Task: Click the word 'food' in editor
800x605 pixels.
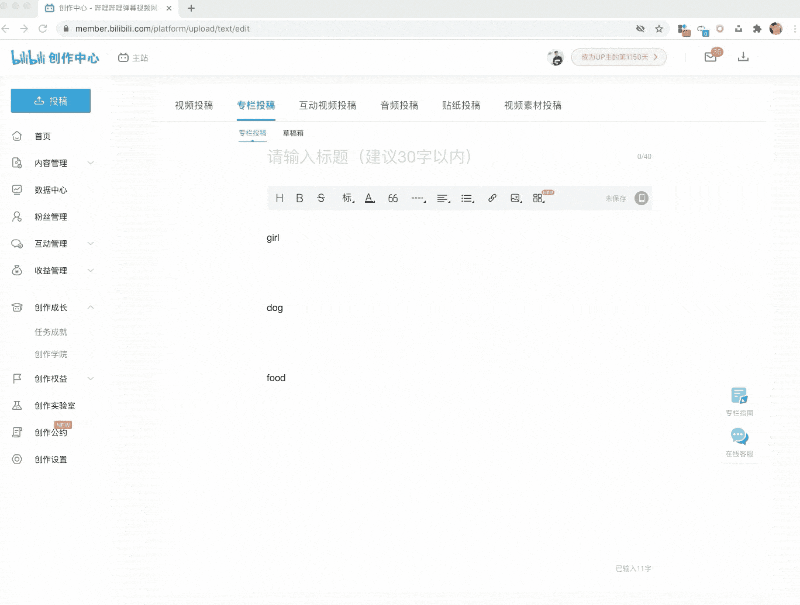Action: point(276,377)
